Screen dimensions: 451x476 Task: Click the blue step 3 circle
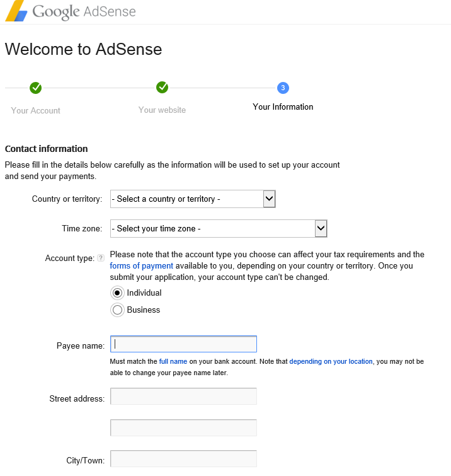click(x=283, y=88)
